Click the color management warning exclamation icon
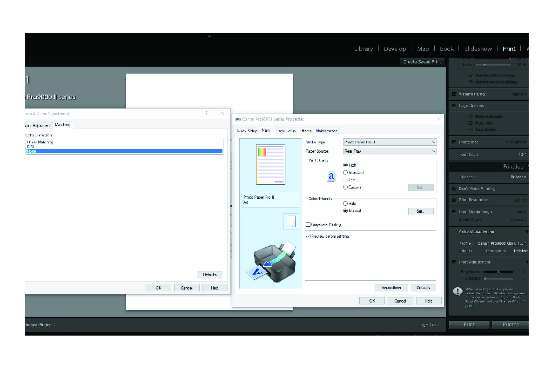This screenshot has width=554, height=392. tap(457, 291)
